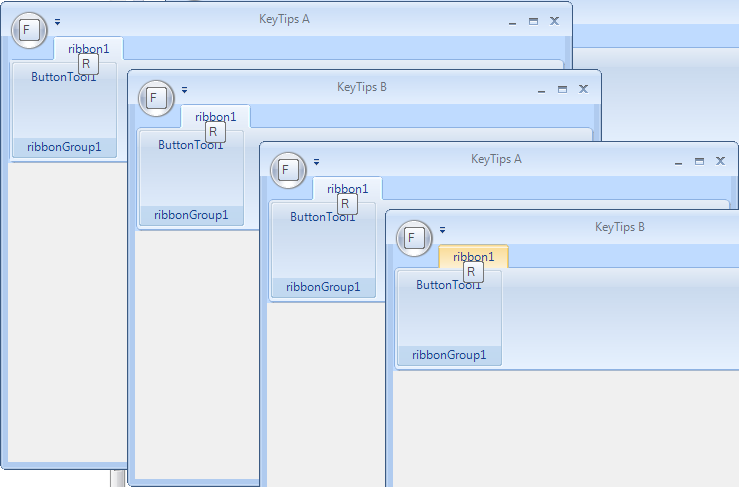Click ButtonTool1 in the backmost KeyTips A window

(63, 77)
